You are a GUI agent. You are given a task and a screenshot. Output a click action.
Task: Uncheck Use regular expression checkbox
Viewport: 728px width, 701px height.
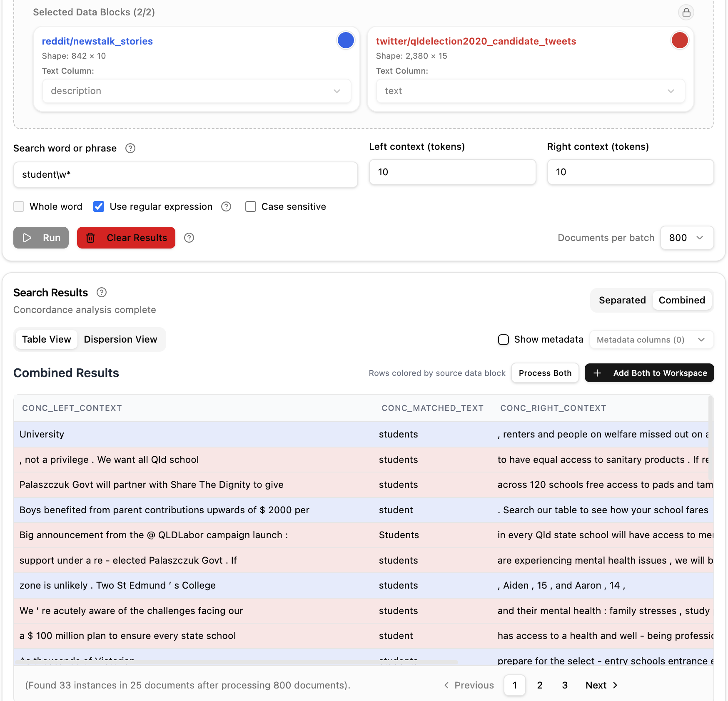coord(99,206)
